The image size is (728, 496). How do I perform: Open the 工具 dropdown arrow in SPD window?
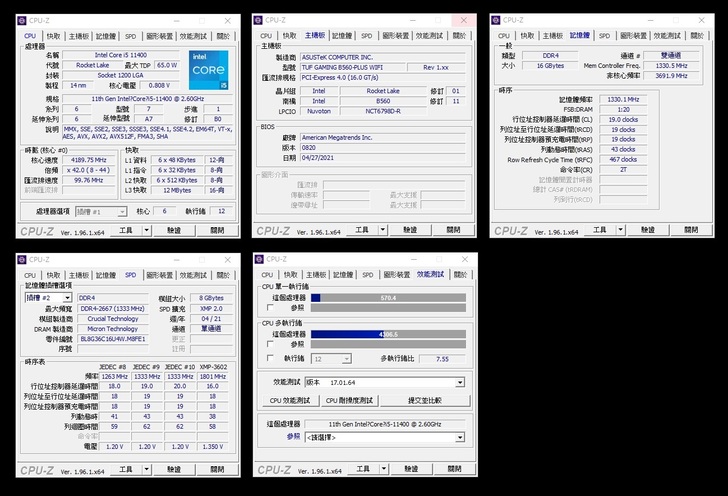point(147,469)
